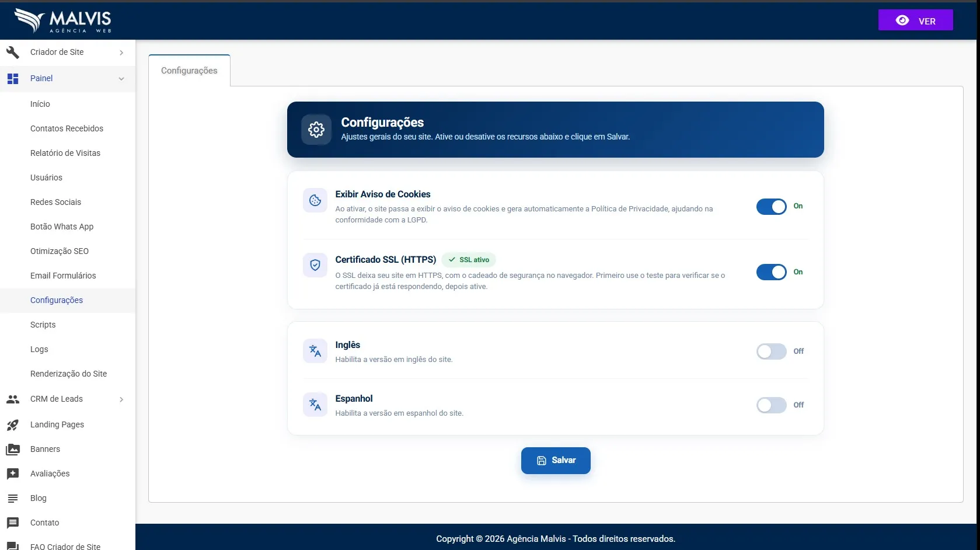Click the Off label beside Espanhol switch

(x=798, y=405)
